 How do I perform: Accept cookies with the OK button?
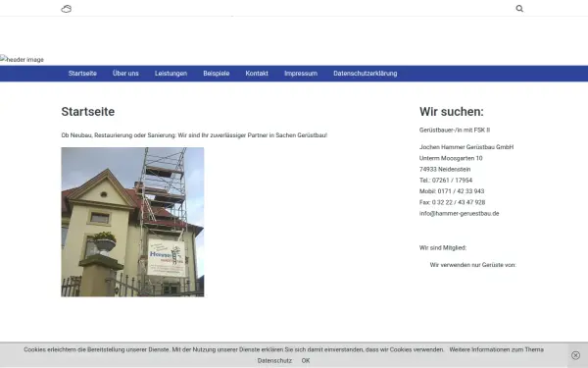pyautogui.click(x=306, y=360)
